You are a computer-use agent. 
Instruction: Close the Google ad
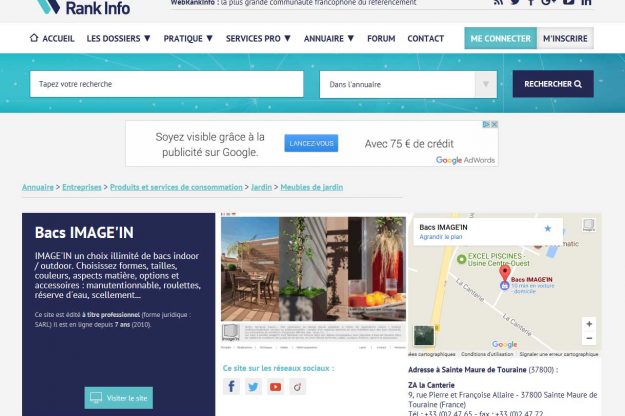493,125
